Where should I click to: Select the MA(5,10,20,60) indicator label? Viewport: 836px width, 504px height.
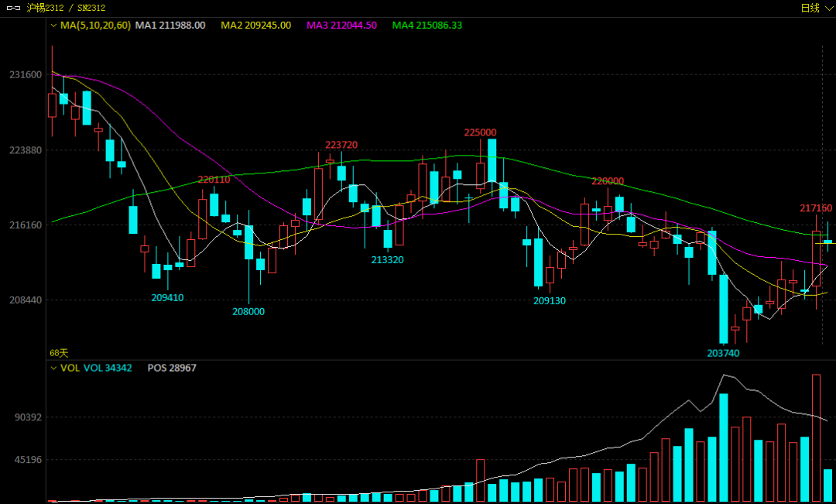95,25
